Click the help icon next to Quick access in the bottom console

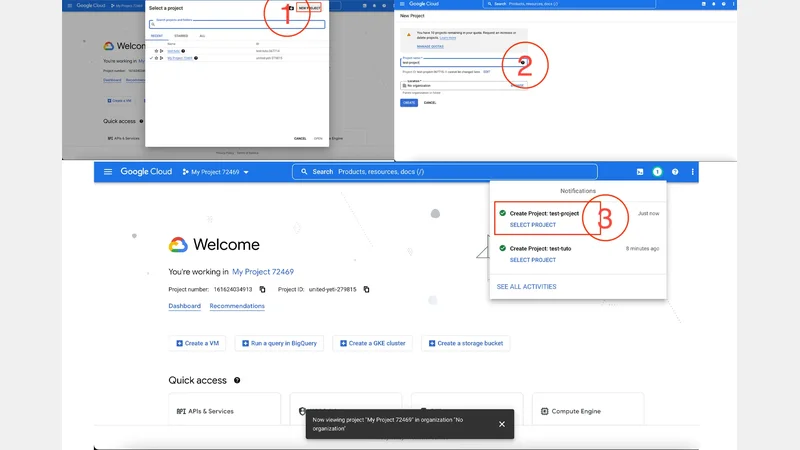[x=237, y=380]
